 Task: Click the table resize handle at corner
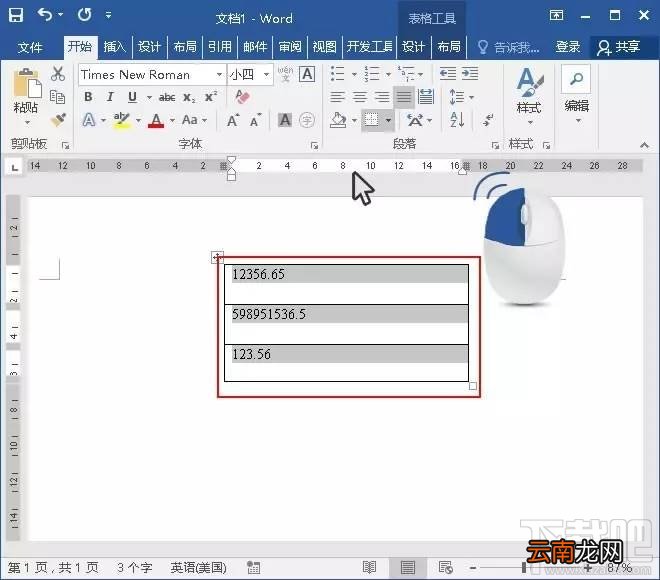pos(473,386)
